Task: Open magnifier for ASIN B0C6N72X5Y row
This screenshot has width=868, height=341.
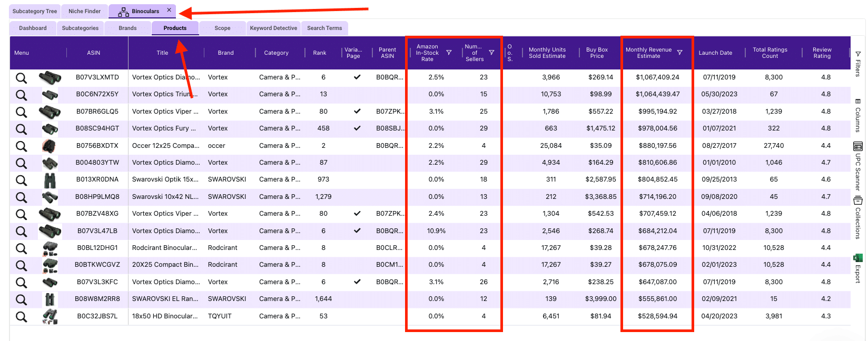Action: pos(21,95)
